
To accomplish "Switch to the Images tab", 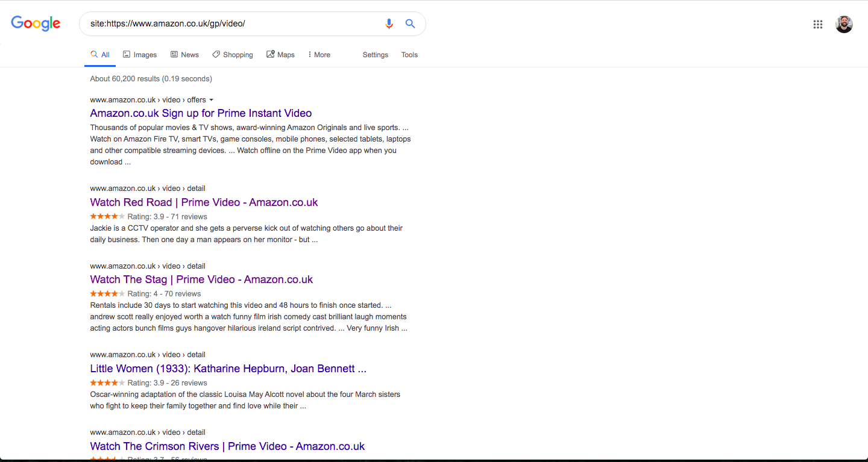I will 140,55.
